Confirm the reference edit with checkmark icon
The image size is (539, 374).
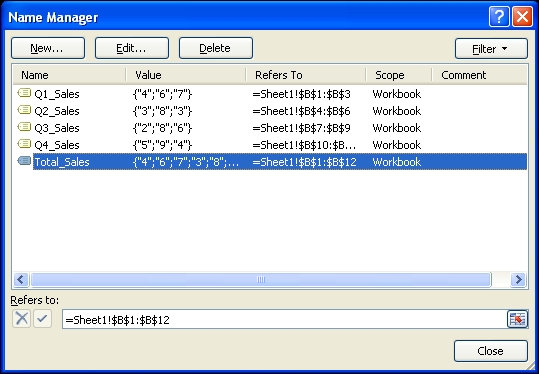pyautogui.click(x=42, y=318)
